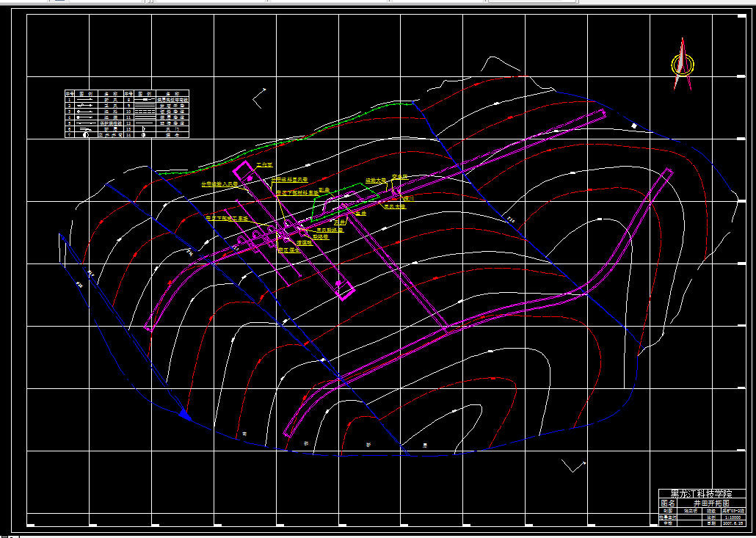This screenshot has width=756, height=538.
Task: Click the 分带运料回风巷 annotation
Action: click(289, 180)
